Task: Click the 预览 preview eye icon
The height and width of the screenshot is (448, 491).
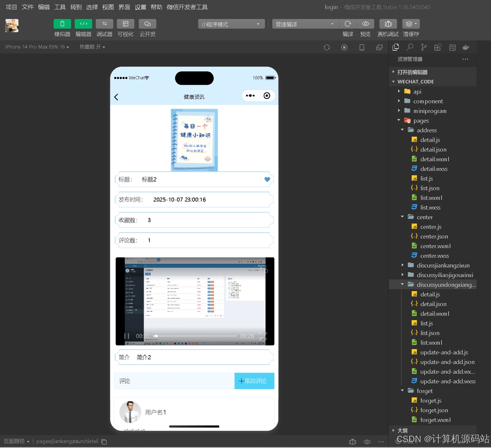Action: (x=365, y=24)
